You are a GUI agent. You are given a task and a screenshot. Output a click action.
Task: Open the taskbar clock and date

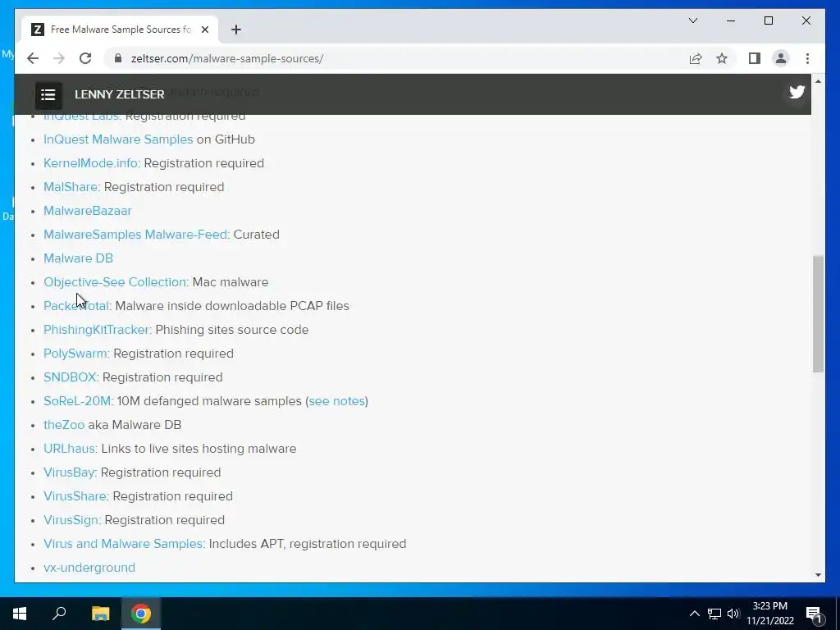[770, 614]
